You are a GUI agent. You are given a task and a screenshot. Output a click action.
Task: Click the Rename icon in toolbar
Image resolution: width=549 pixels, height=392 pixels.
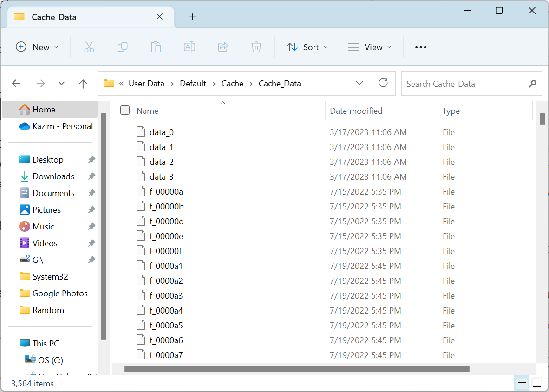[x=190, y=47]
